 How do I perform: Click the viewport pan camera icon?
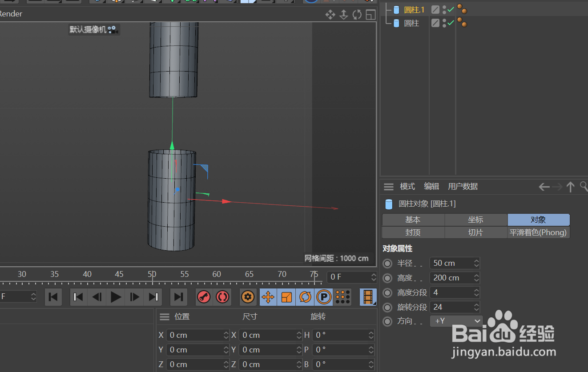point(330,15)
